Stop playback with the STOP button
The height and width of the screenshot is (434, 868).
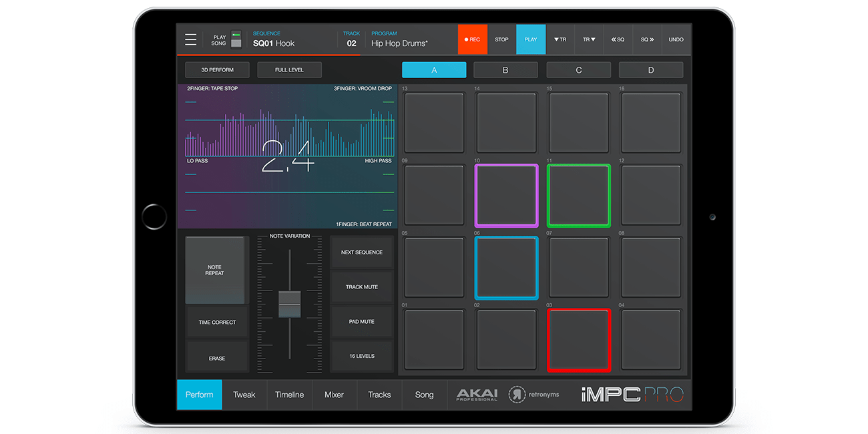[501, 39]
